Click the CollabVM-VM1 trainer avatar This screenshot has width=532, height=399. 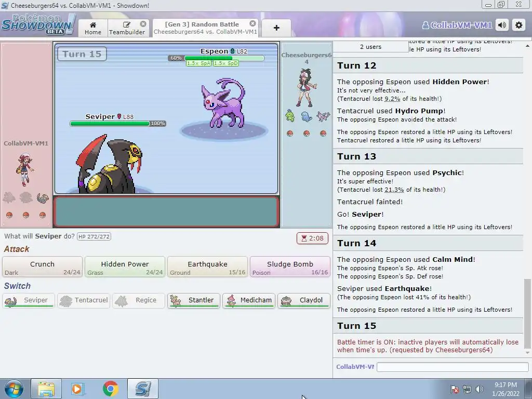coord(25,169)
